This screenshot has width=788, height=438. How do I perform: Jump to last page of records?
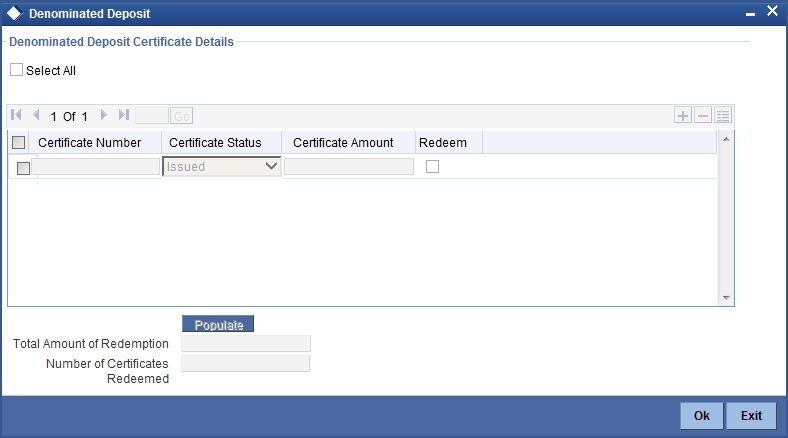[124, 115]
